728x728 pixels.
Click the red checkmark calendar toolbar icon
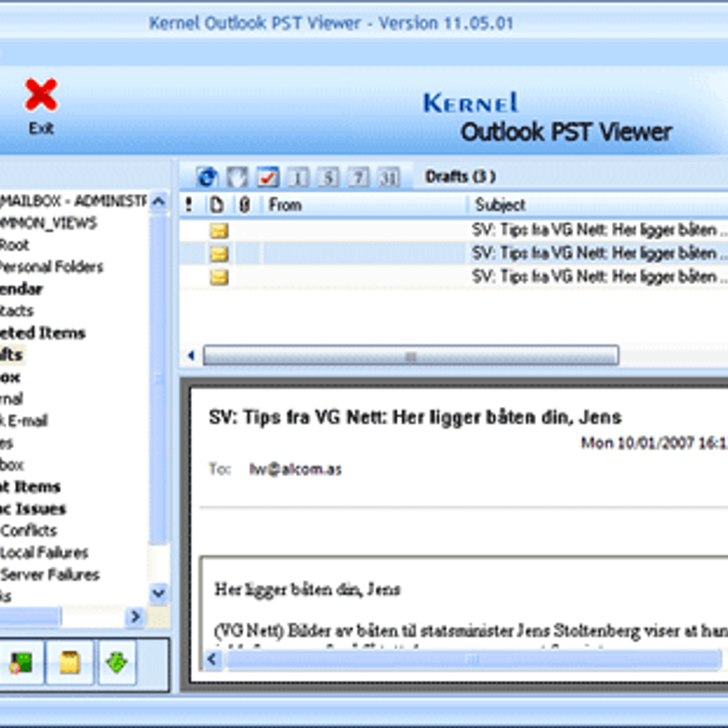point(268,177)
